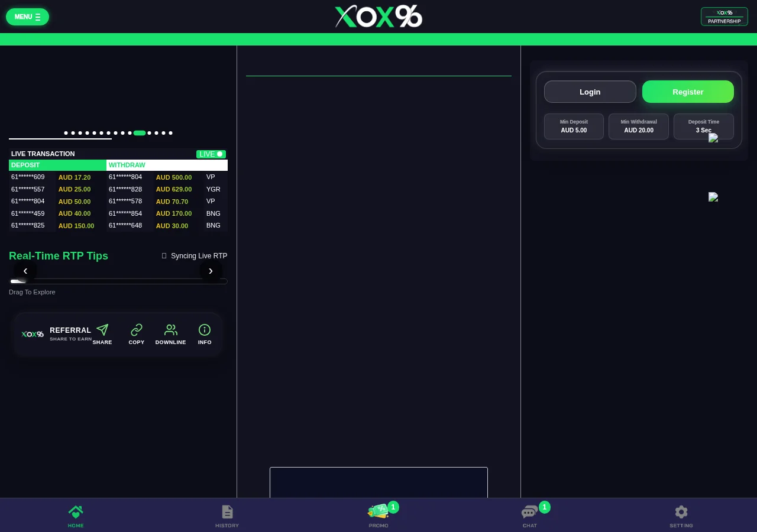Click withdraw amount AUD 629.00
The width and height of the screenshot is (757, 532).
pos(174,189)
